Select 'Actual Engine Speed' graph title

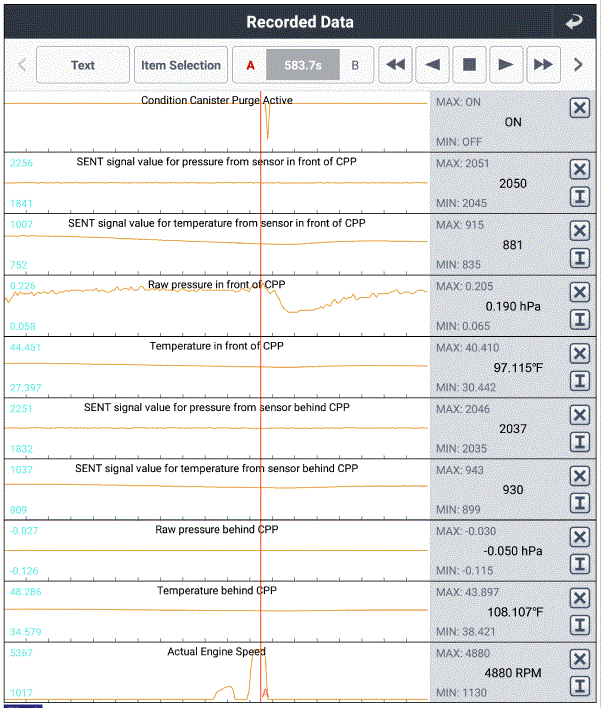(216, 652)
